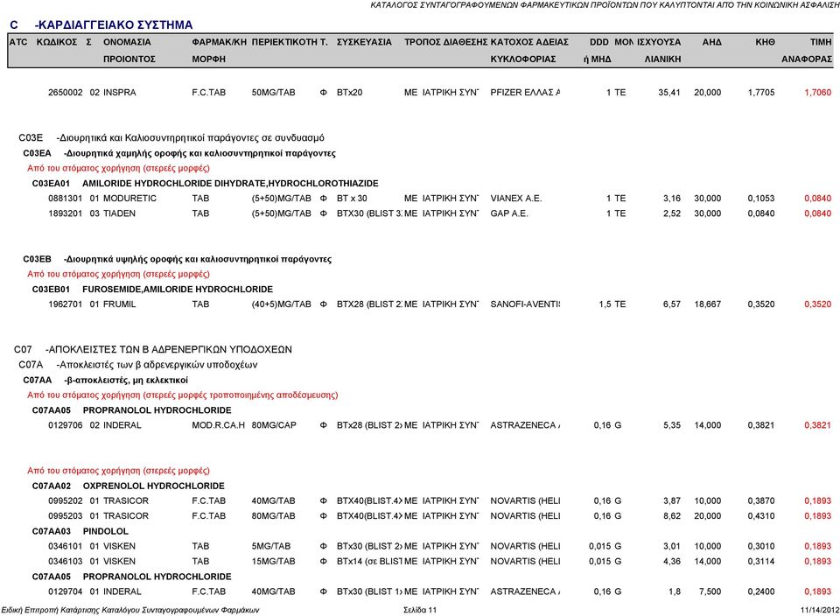Select the retail price "5,35"
This screenshot has height=616, width=840.
[672, 425]
